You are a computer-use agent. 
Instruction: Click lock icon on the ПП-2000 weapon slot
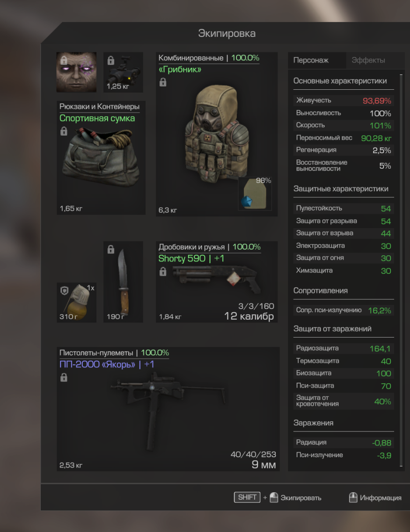[64, 377]
